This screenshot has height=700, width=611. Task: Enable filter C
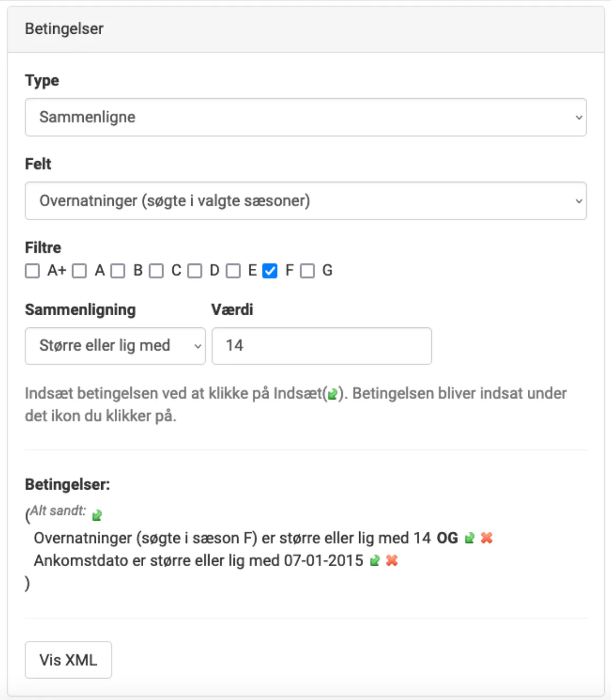[156, 271]
